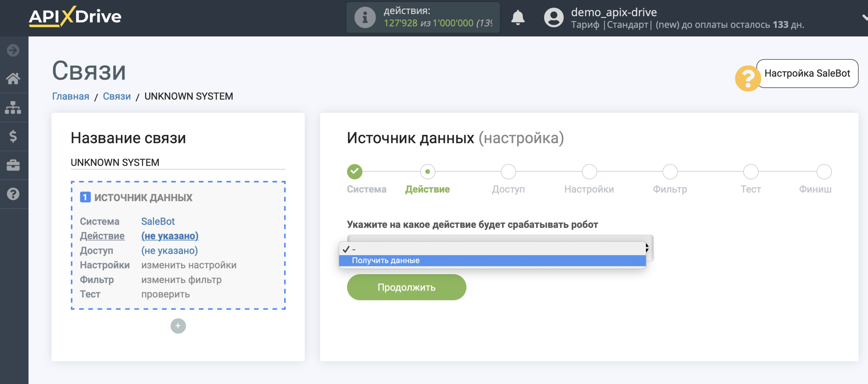Expand sidebar with the arrow icon
Screen dimensions: 868x384
[x=13, y=50]
